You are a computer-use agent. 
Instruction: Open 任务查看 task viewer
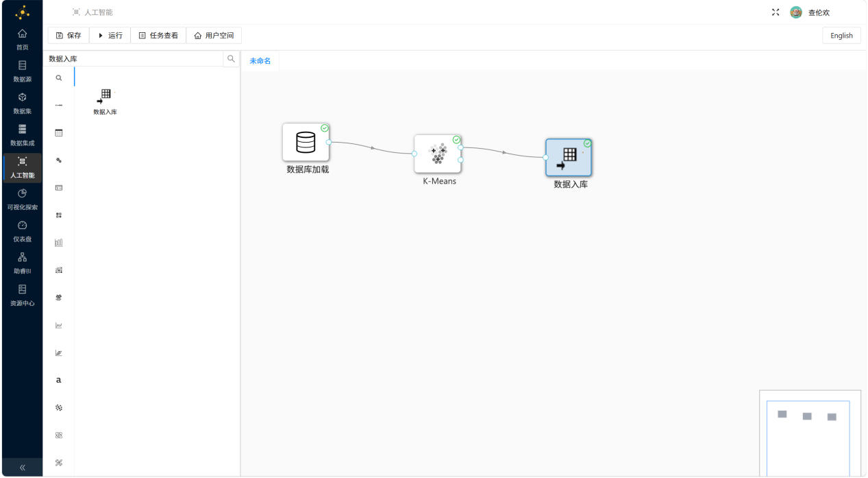pos(158,35)
